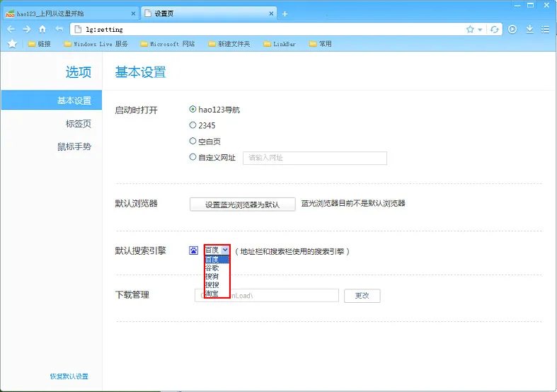Click the undo closed tab arrow
The height and width of the screenshot is (392, 557).
(59, 29)
